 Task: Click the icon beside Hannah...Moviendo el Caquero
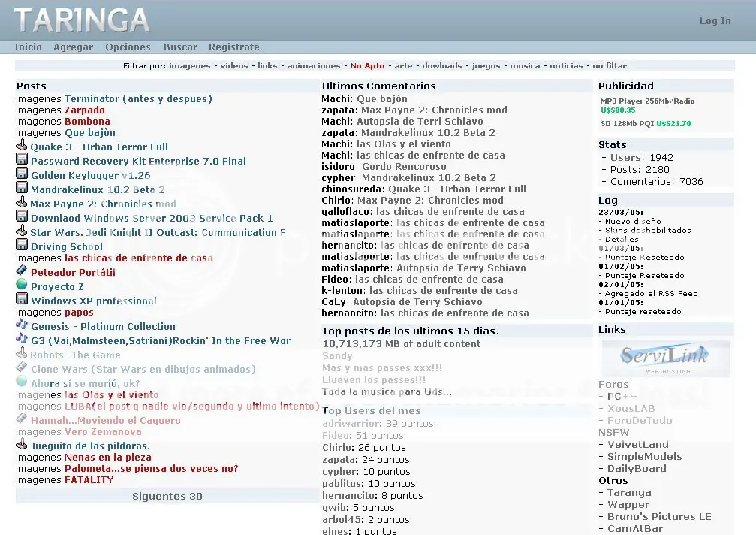22,418
